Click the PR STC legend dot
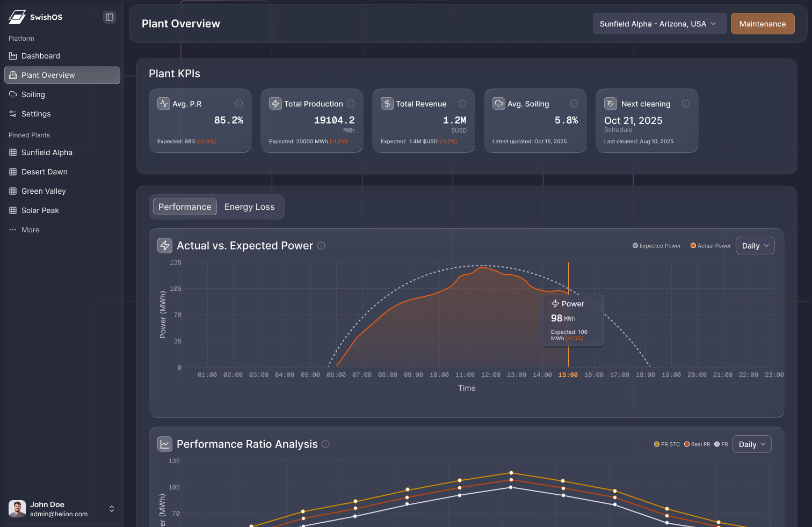Viewport: 812px width, 527px height. point(656,444)
